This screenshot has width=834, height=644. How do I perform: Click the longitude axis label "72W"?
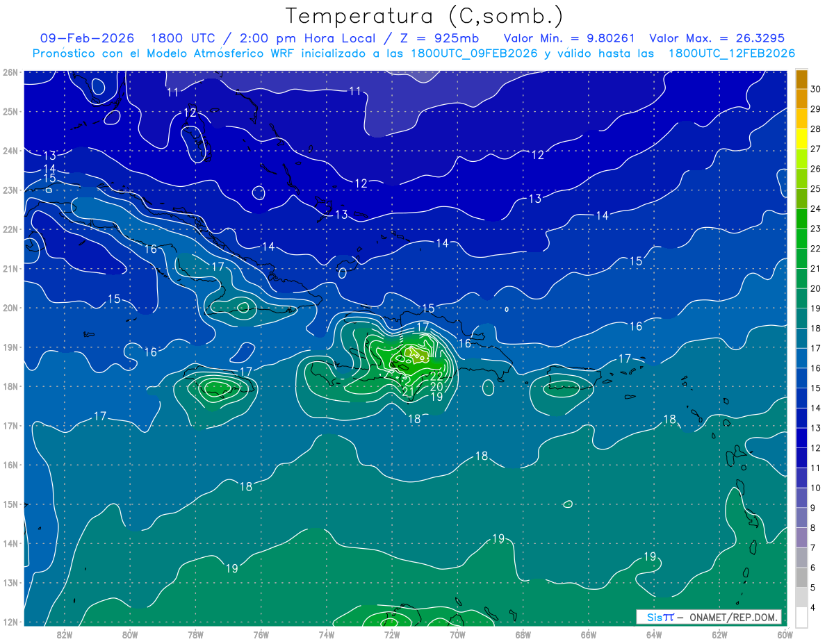point(392,635)
